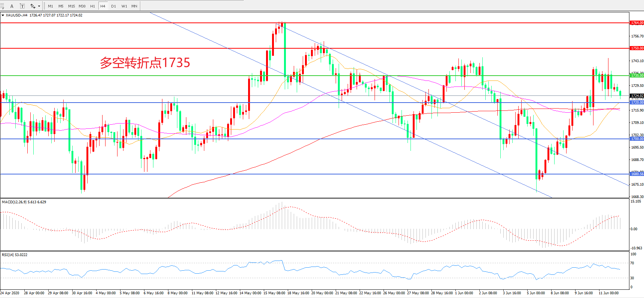
Task: Select the Fibonacci retracement tool
Action: point(2,6)
